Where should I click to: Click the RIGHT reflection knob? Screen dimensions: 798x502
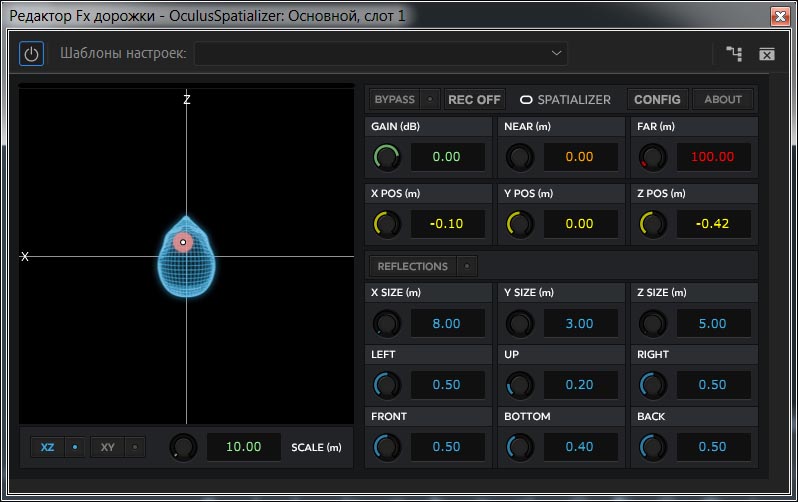(652, 385)
